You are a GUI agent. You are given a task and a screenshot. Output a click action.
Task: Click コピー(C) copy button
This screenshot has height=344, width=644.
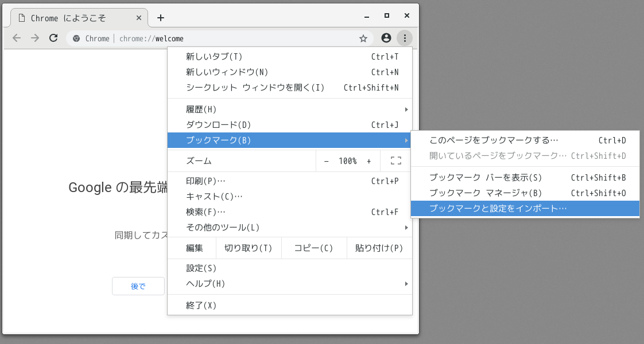[x=314, y=248]
